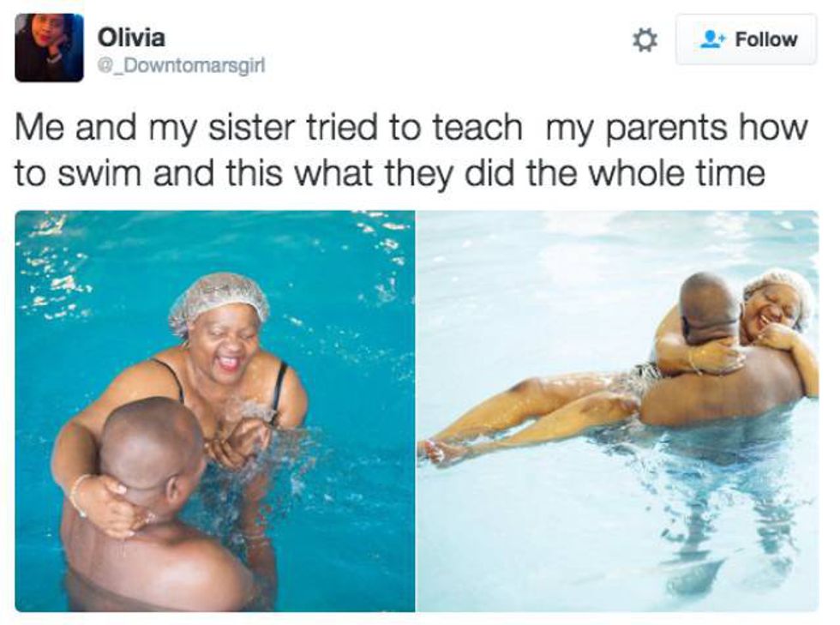Click the word 'sister' in the tweet
This screenshot has height=625, width=840.
point(252,128)
